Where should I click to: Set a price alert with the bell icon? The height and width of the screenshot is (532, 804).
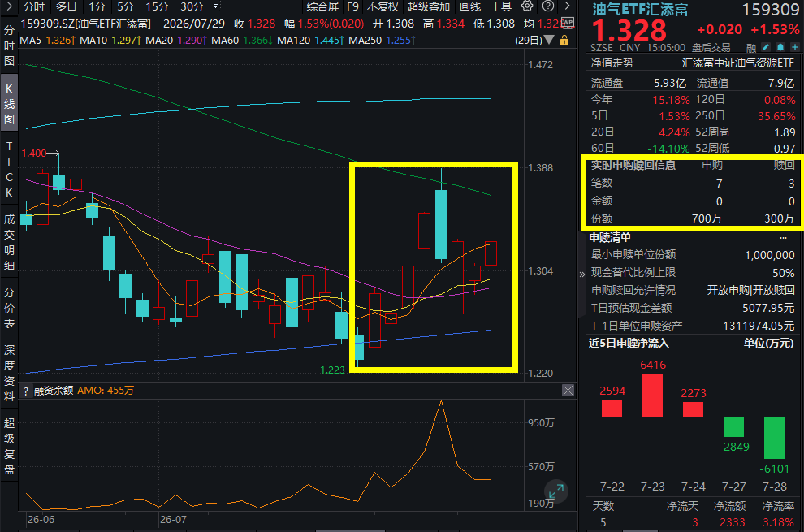point(780,48)
